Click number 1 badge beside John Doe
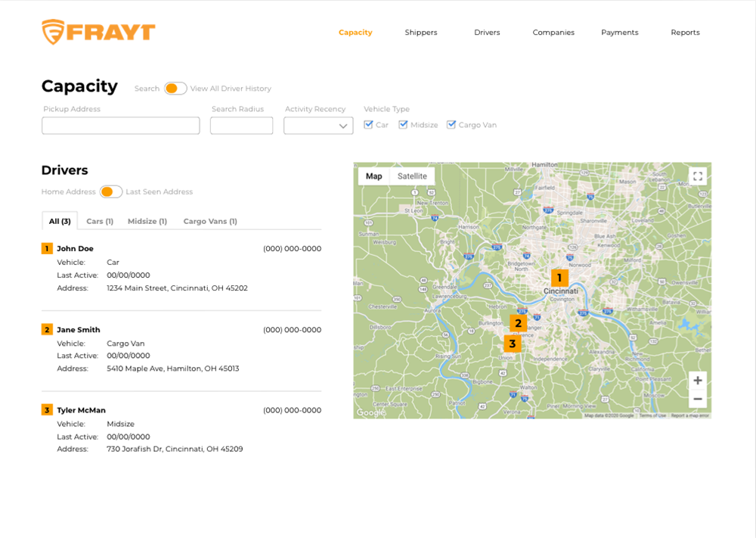 [47, 248]
